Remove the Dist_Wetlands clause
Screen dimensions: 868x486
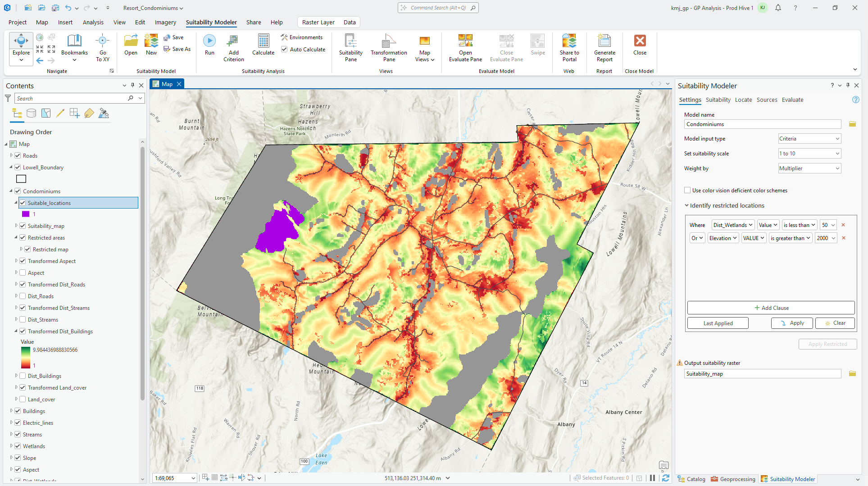[843, 225]
